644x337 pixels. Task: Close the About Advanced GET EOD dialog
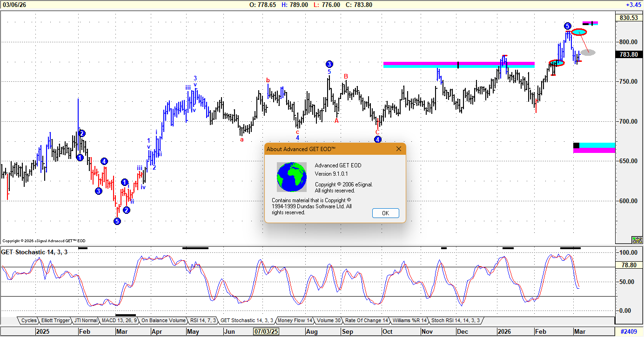point(398,149)
